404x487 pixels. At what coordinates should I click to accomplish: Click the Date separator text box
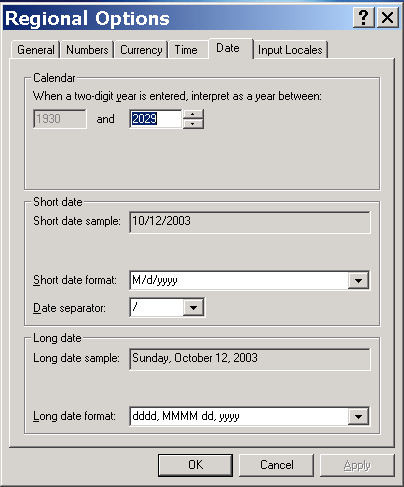coord(157,307)
